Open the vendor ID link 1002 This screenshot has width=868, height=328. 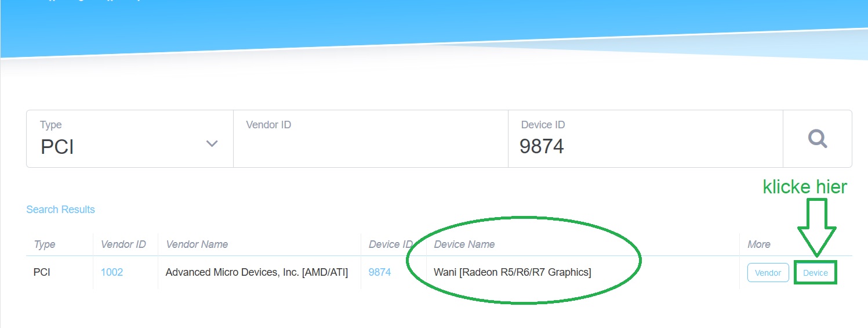pyautogui.click(x=112, y=272)
